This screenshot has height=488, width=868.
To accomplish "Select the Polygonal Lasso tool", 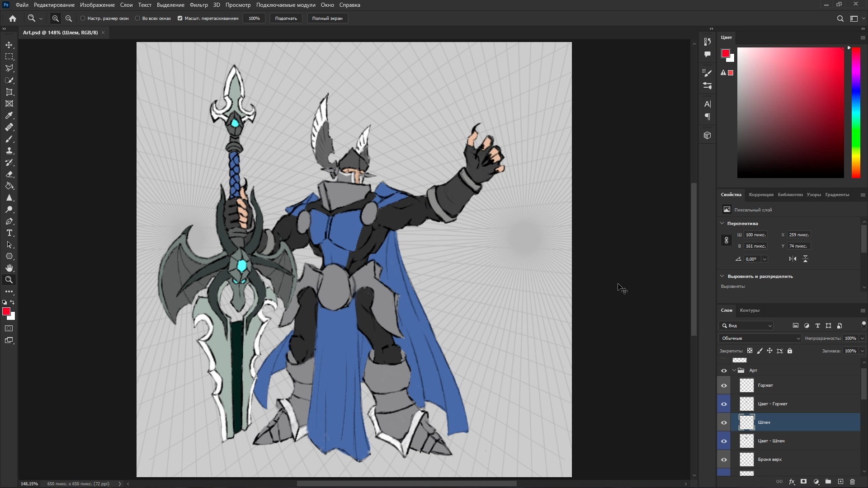I will tap(9, 68).
